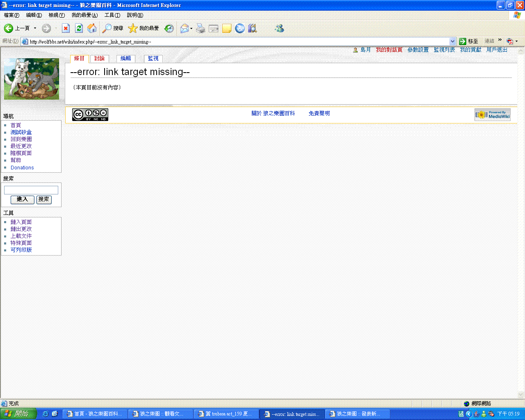Click the 免責聲明 footer link

[x=319, y=114]
